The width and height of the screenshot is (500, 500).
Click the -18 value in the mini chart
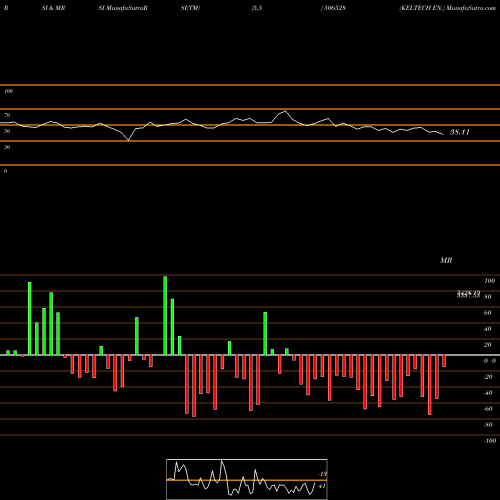pos(322,474)
